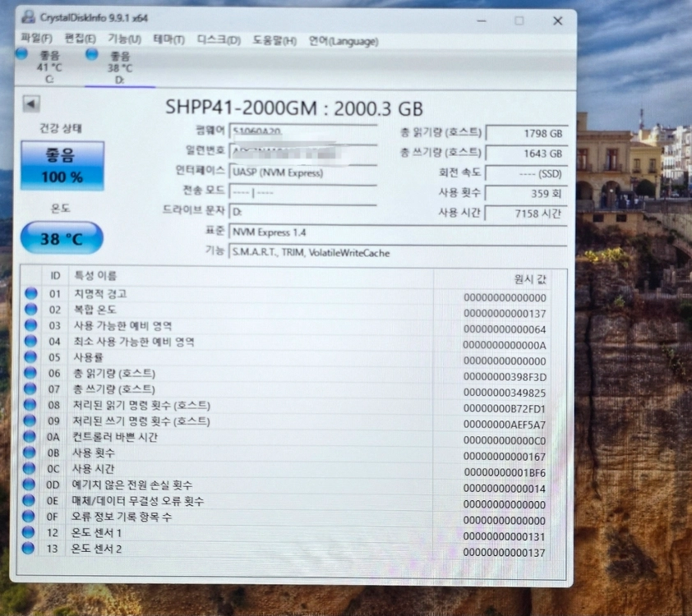Click the ID column header
The image size is (692, 616).
[55, 276]
